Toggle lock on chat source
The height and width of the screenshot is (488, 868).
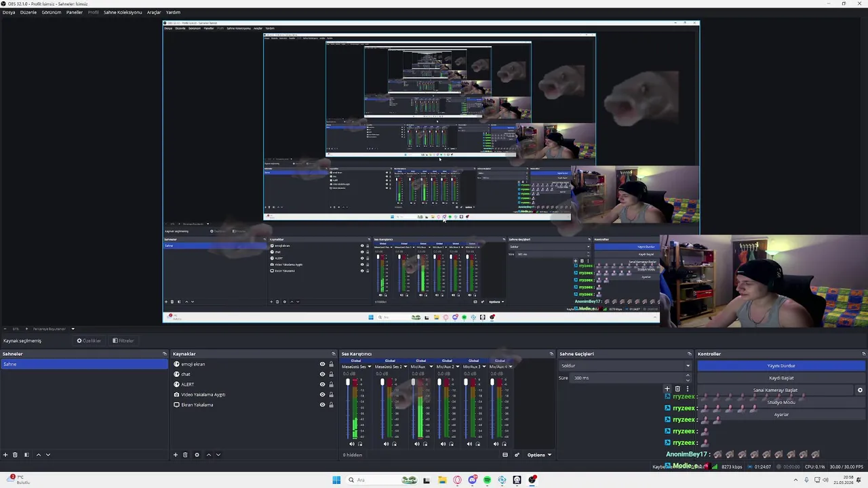point(331,374)
